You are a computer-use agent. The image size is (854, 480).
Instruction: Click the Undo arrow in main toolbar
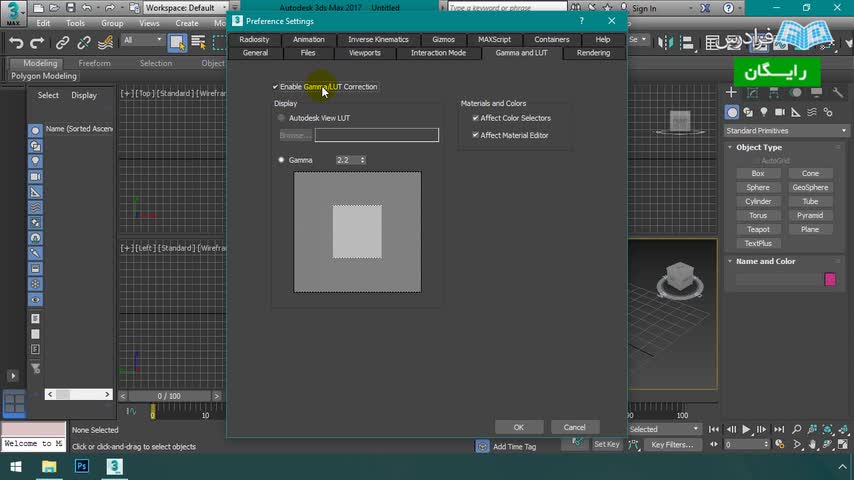16,42
